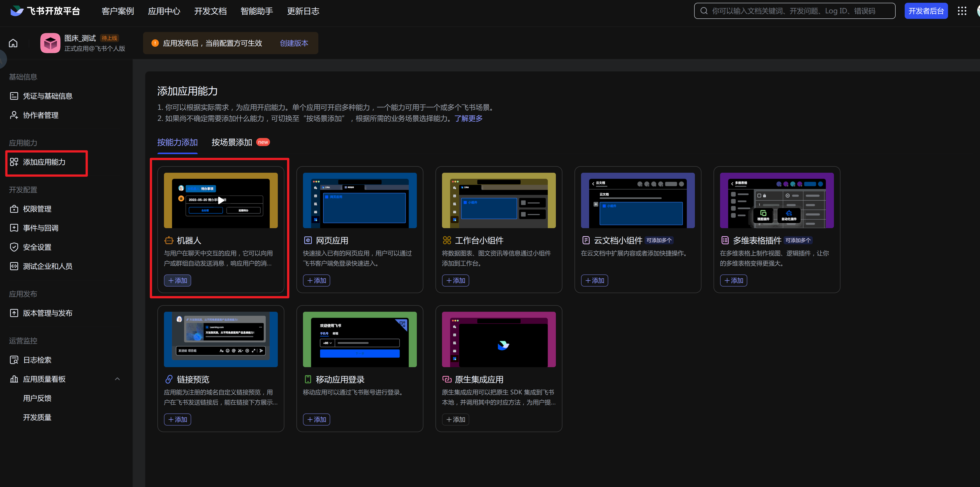Screen dimensions: 980x487
Task: Open the 网页应用 preview thumbnail
Action: (x=360, y=200)
